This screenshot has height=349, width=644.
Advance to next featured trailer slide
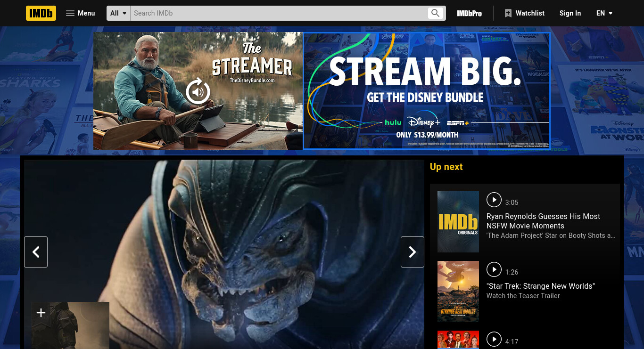point(413,252)
